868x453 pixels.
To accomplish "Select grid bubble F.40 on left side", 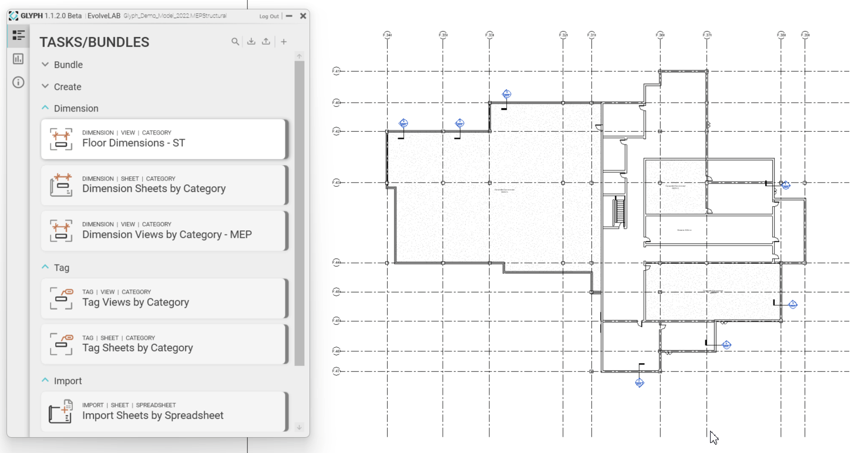I will 337,103.
